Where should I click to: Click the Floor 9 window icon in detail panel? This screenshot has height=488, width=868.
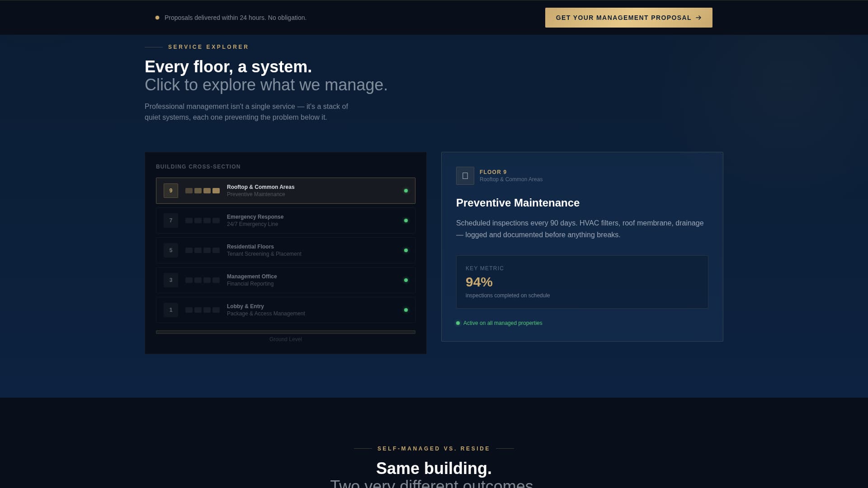click(465, 176)
